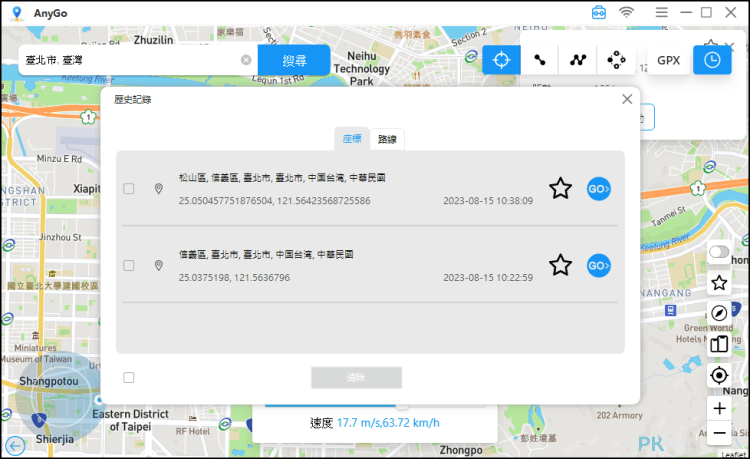Click the timestamp 2023-08-15 10:38:09
750x459 pixels.
click(x=488, y=201)
